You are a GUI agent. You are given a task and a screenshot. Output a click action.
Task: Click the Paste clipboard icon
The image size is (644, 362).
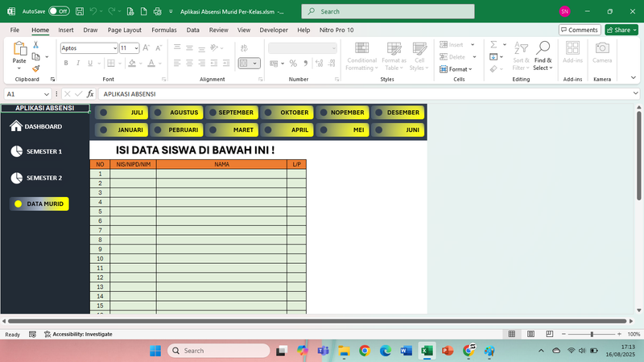coord(19,51)
